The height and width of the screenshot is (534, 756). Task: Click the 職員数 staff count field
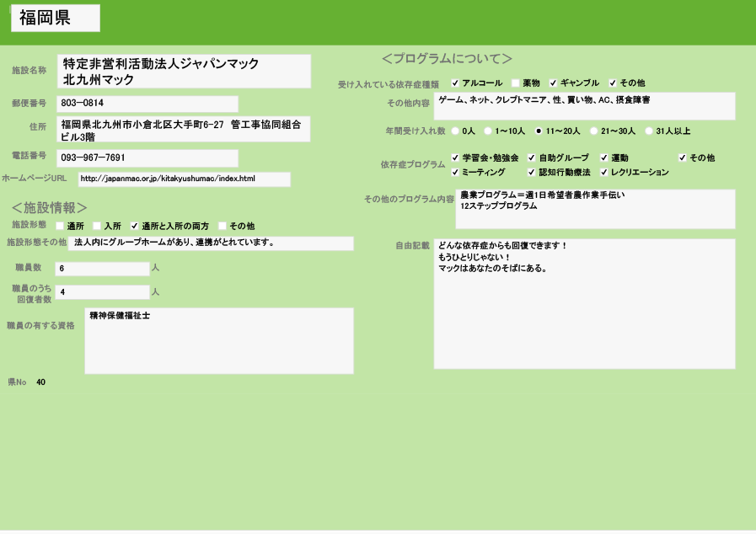coord(102,269)
